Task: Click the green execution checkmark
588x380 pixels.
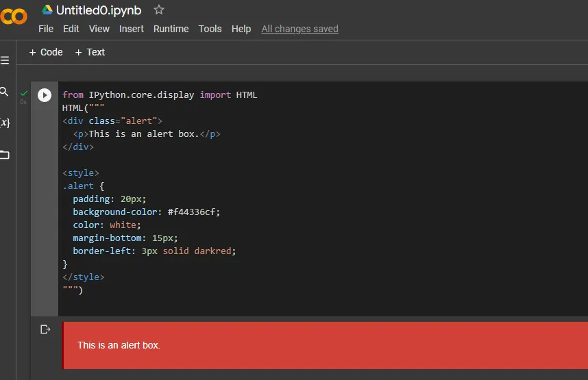Action: pos(24,93)
